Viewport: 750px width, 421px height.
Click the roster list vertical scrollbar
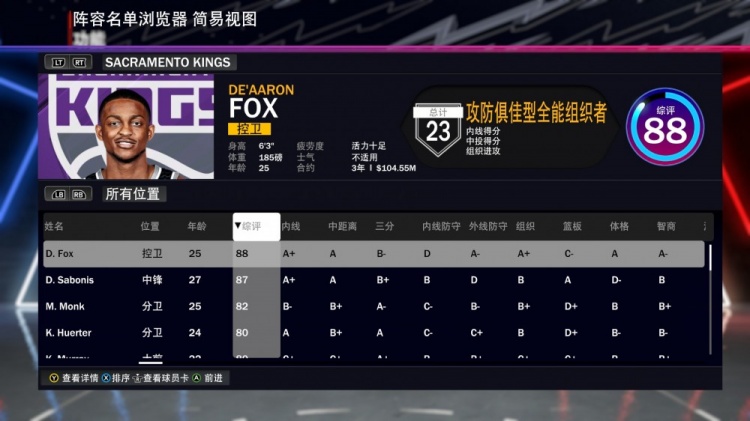pyautogui.click(x=710, y=299)
